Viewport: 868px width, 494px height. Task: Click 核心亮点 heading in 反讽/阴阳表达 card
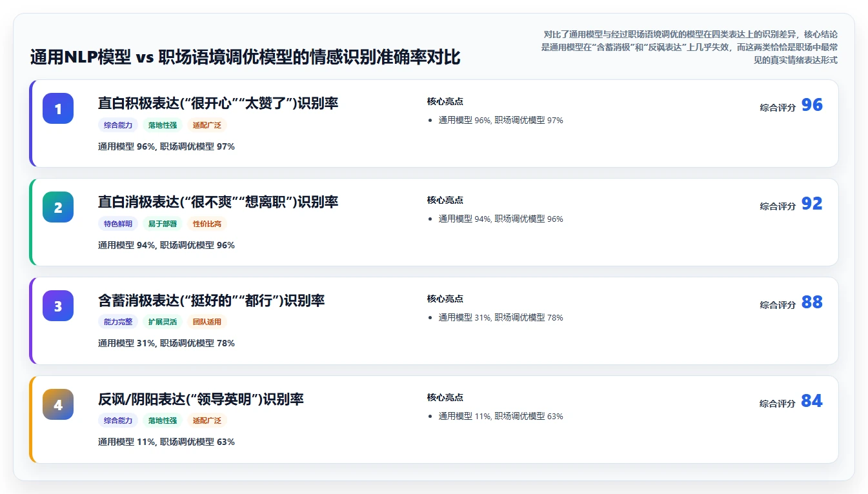click(445, 397)
